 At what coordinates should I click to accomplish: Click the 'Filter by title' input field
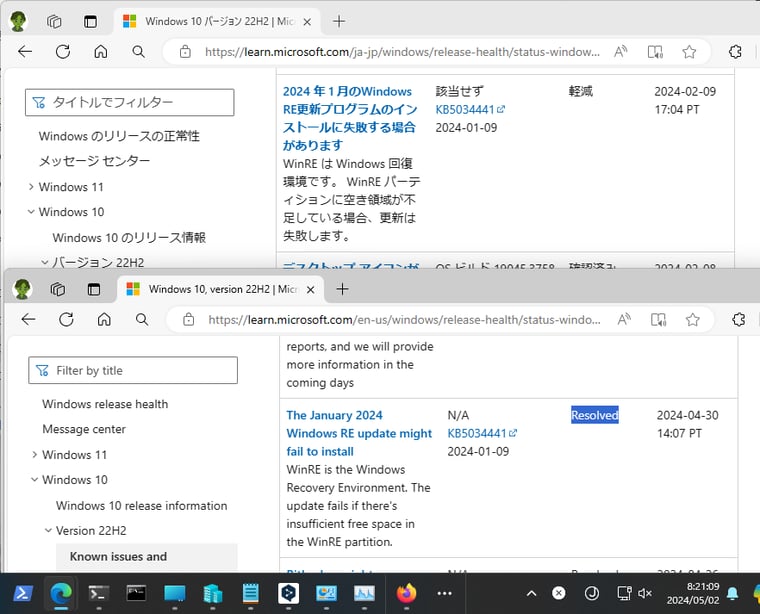tap(133, 370)
